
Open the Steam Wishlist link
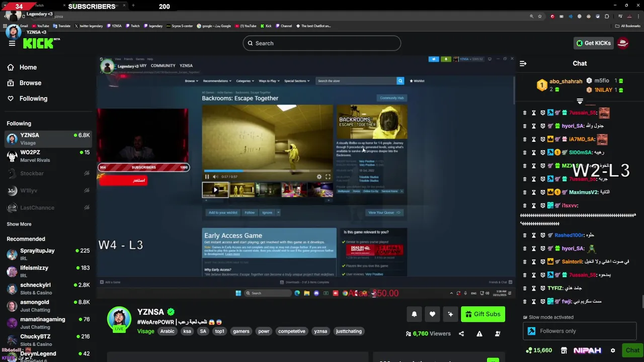click(x=417, y=81)
